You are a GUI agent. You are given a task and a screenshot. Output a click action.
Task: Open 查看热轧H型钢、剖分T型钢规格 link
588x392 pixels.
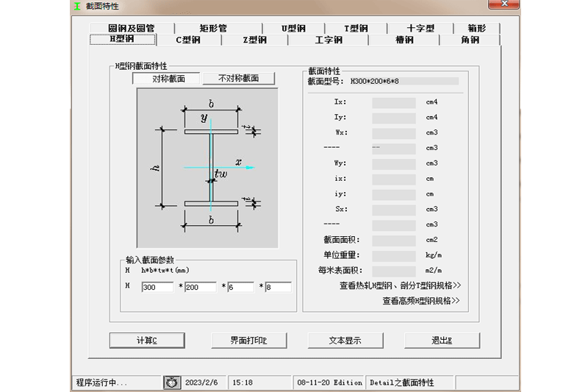(400, 286)
